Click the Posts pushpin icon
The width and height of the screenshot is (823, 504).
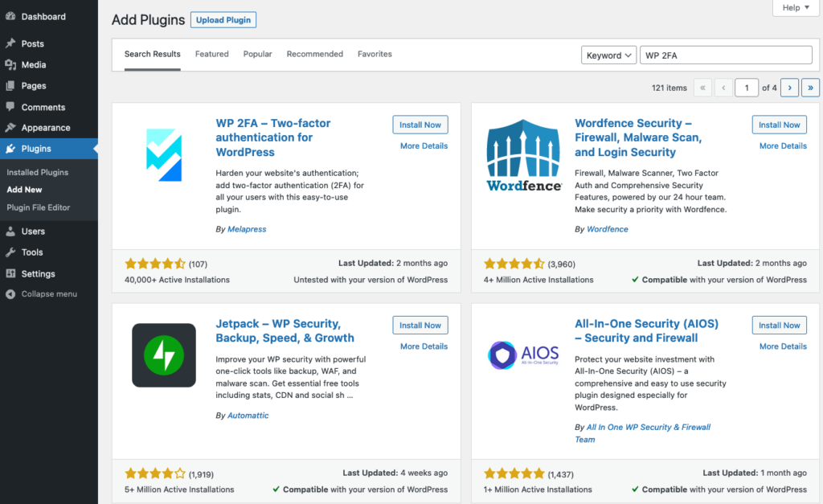10,43
